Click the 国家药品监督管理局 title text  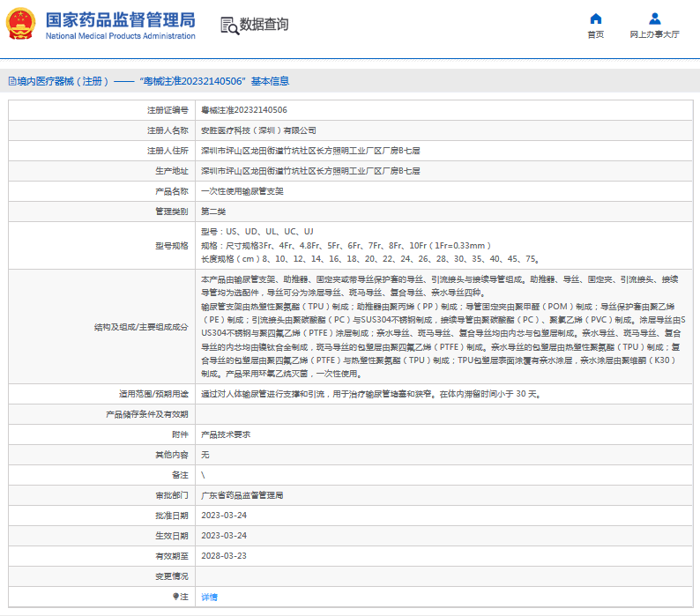[x=120, y=20]
